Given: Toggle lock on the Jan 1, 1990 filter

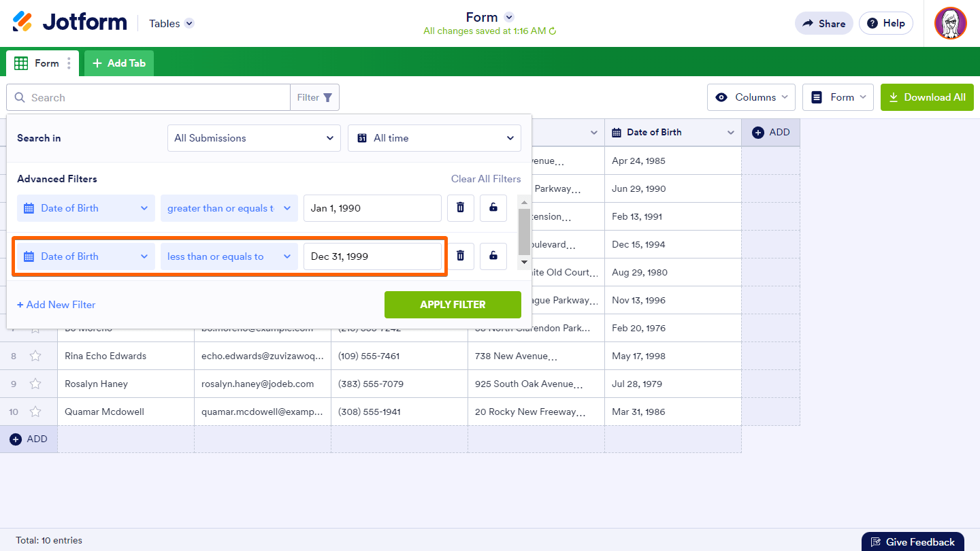Looking at the screenshot, I should click(493, 208).
